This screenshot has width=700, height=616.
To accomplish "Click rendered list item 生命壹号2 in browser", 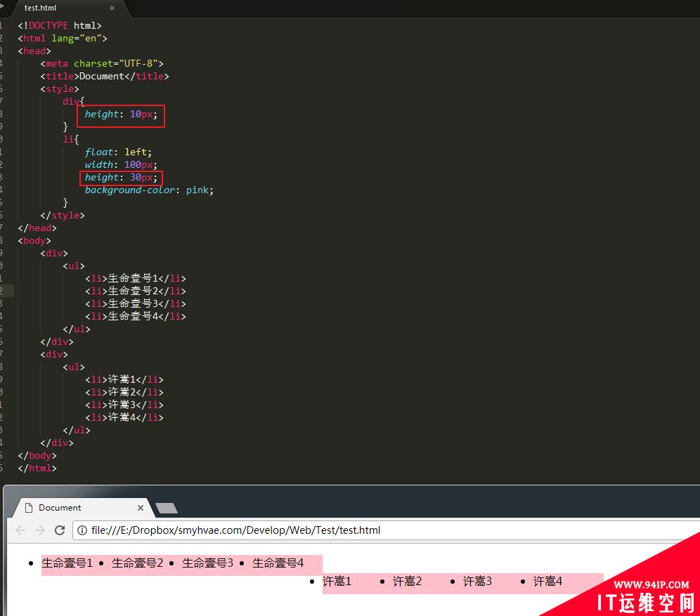I will (138, 563).
